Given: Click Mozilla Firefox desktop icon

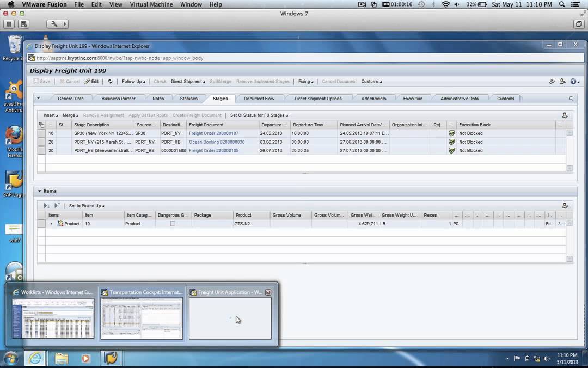Looking at the screenshot, I should (x=14, y=140).
